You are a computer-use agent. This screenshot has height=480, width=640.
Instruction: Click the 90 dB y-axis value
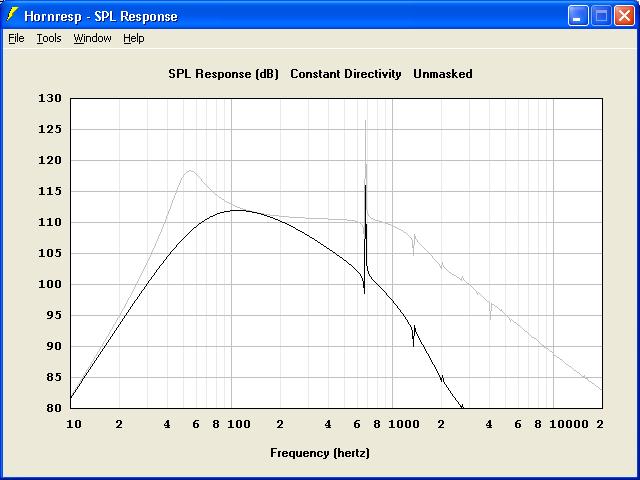(x=54, y=347)
